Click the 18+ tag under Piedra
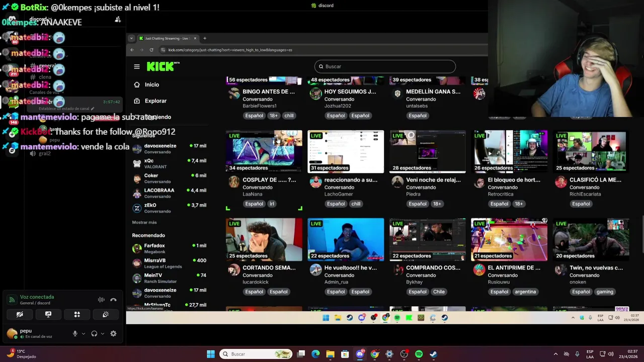Viewport: 644px width, 362px height. point(437,204)
